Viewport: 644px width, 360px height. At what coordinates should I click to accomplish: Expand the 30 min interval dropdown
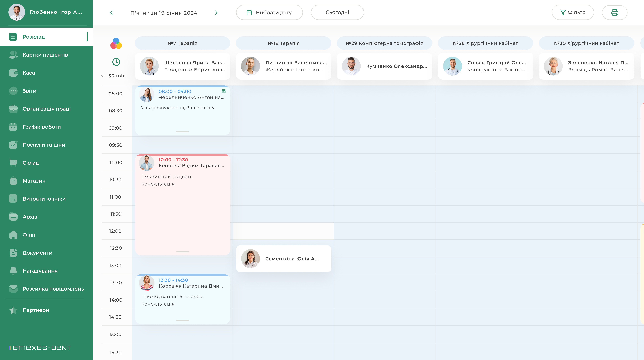[x=114, y=76]
